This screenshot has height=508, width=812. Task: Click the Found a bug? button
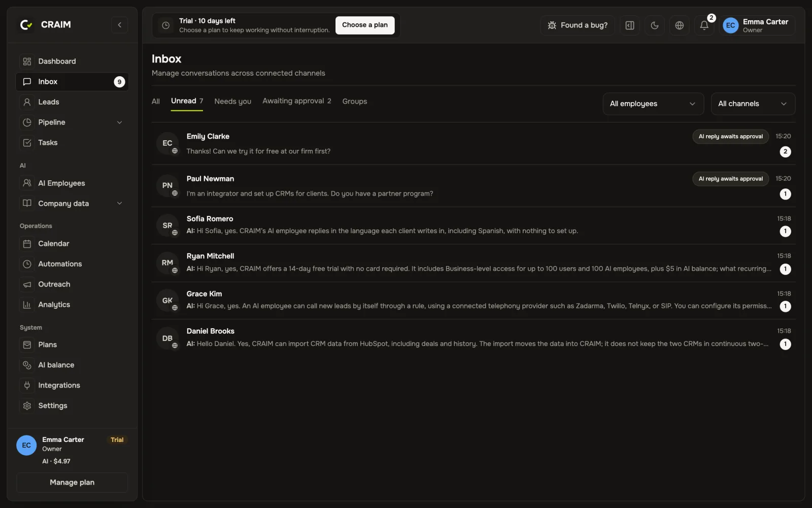[x=578, y=25]
